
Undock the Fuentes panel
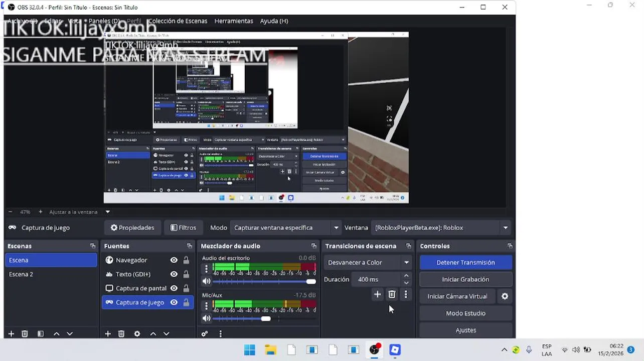pos(189,246)
